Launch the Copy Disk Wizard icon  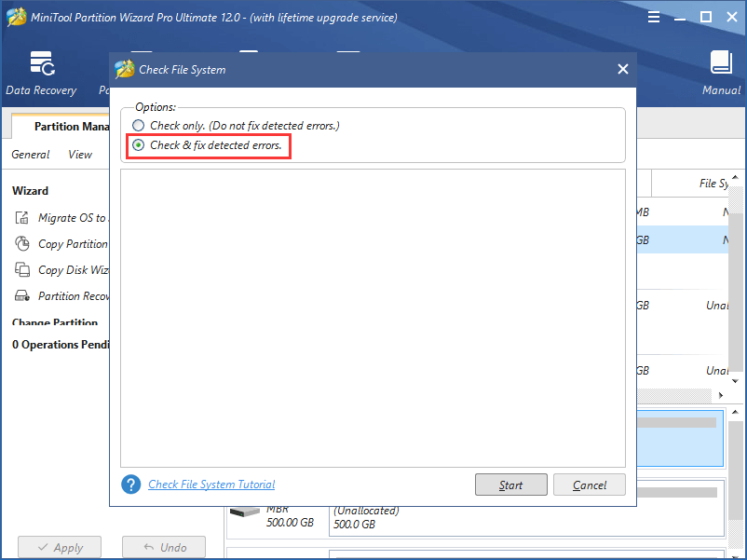pyautogui.click(x=22, y=270)
